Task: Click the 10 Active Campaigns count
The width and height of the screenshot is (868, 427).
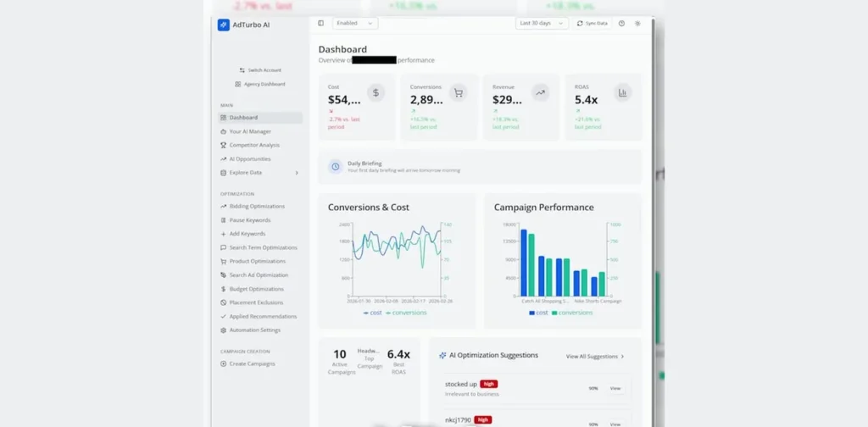Action: tap(339, 354)
